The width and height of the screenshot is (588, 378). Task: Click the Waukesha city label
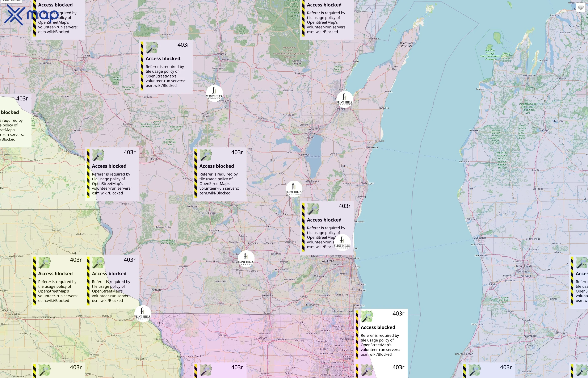pos(328,261)
